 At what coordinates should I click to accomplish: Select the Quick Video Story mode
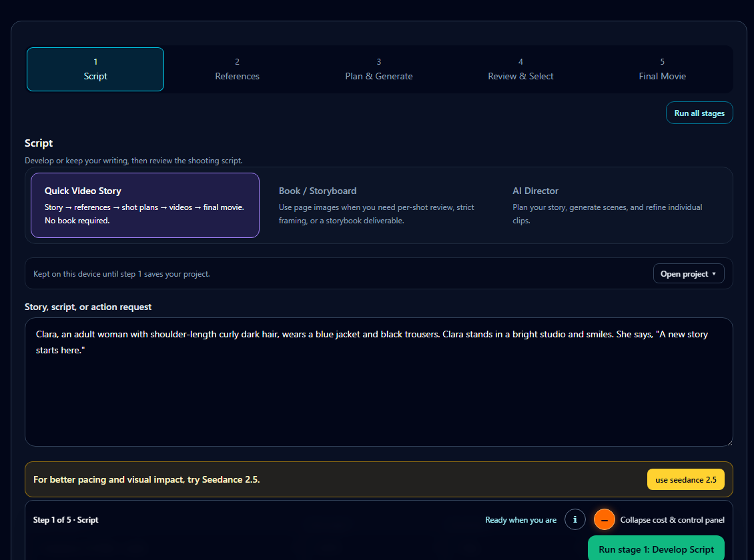[145, 205]
